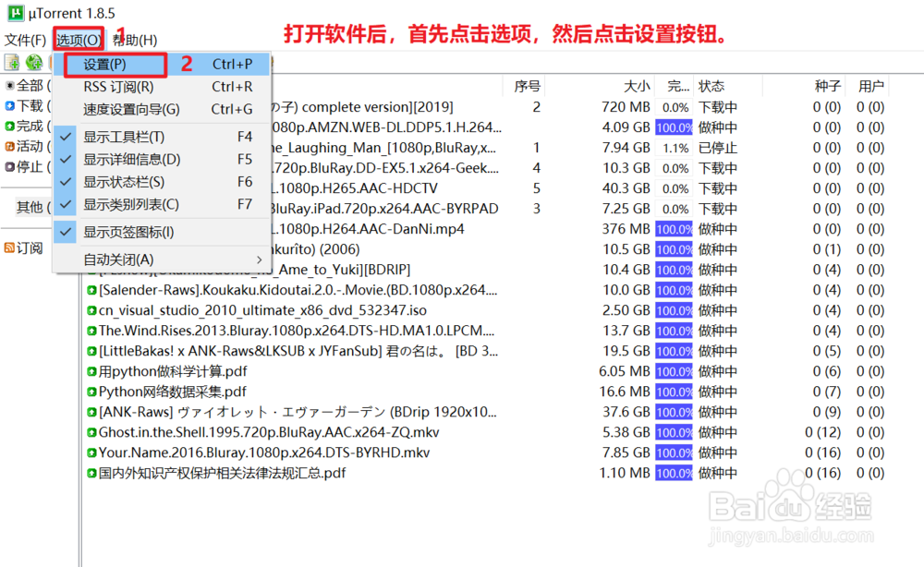The image size is (924, 567).
Task: Select 国内外知识产权保护相关法律法规汇总.pdf name
Action: pyautogui.click(x=222, y=474)
